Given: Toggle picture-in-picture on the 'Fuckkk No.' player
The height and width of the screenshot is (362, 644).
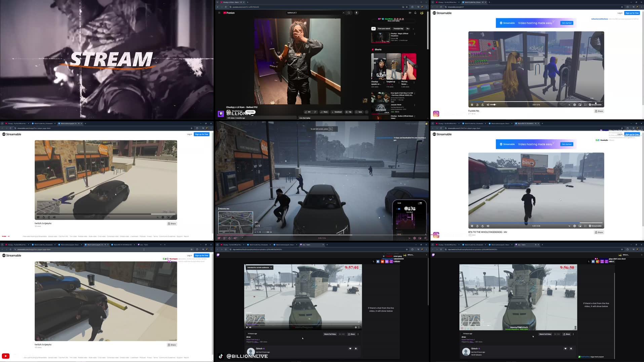Looking at the screenshot, I should (x=580, y=105).
